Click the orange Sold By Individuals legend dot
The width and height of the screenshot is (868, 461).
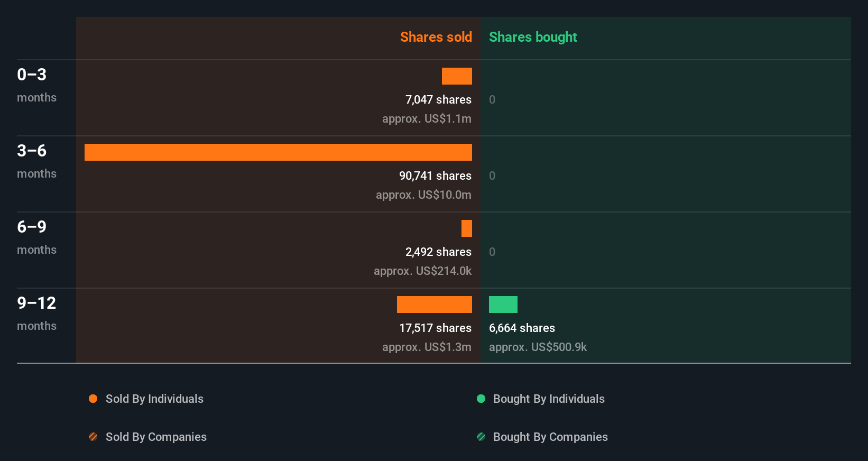tap(93, 399)
